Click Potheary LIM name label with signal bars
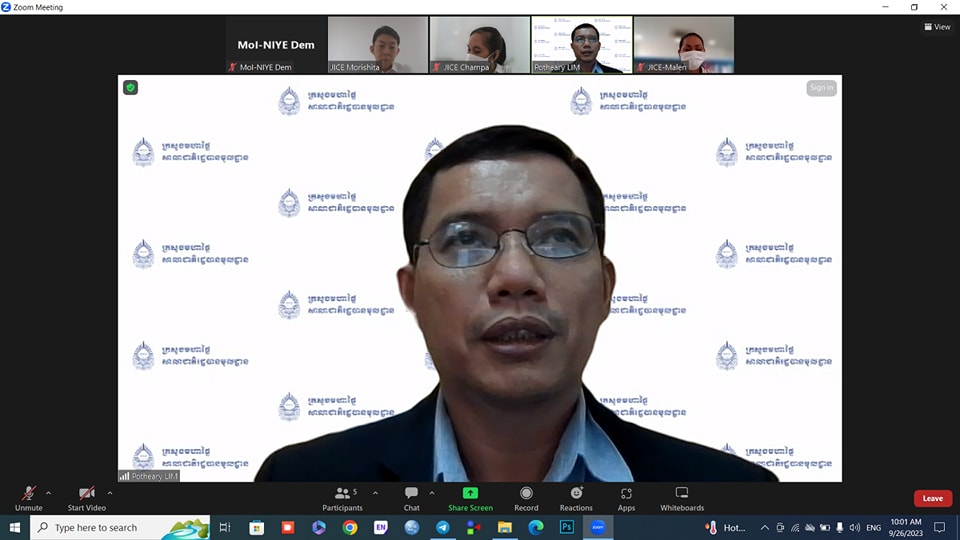The image size is (960, 540). [149, 476]
